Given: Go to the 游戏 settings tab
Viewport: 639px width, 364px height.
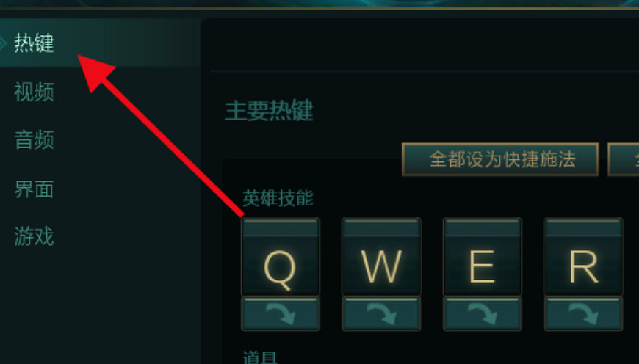Looking at the screenshot, I should click(x=35, y=236).
